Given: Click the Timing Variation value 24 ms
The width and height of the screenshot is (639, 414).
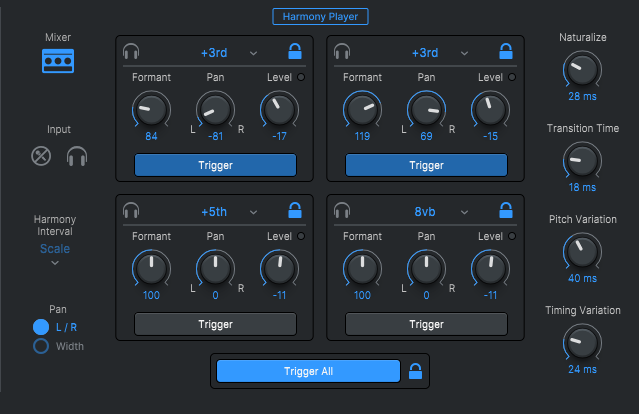Looking at the screenshot, I should point(582,369).
